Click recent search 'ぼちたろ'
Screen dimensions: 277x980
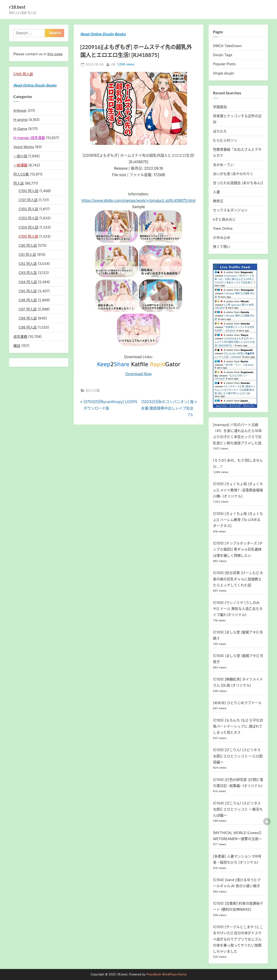[x=220, y=131]
